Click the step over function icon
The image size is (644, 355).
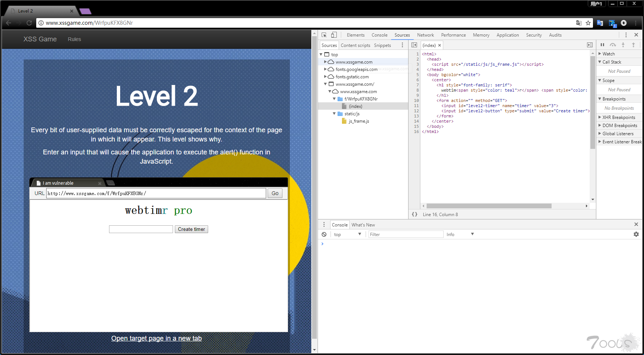[x=613, y=45]
